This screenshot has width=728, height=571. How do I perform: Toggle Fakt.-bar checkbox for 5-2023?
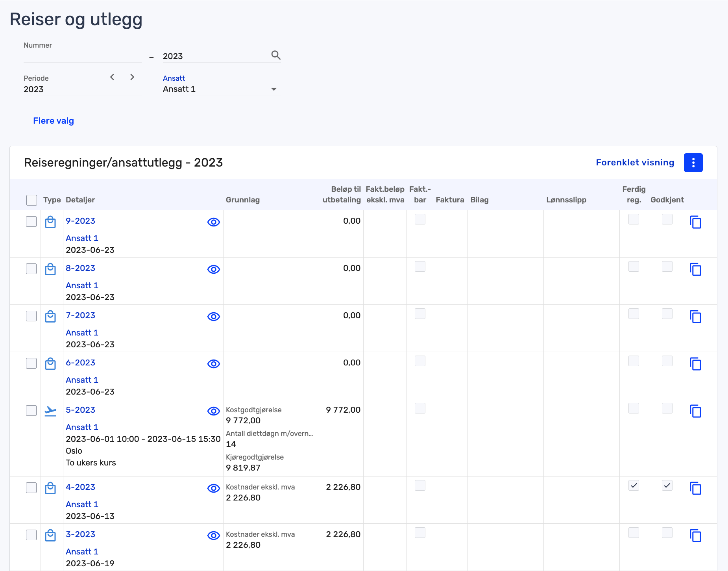pos(420,408)
